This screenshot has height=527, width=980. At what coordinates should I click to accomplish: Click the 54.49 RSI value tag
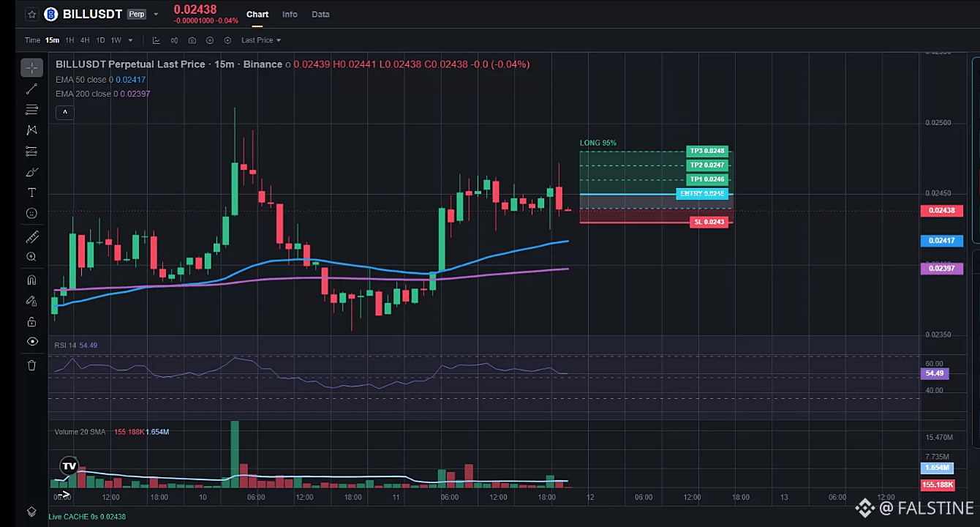tap(935, 373)
